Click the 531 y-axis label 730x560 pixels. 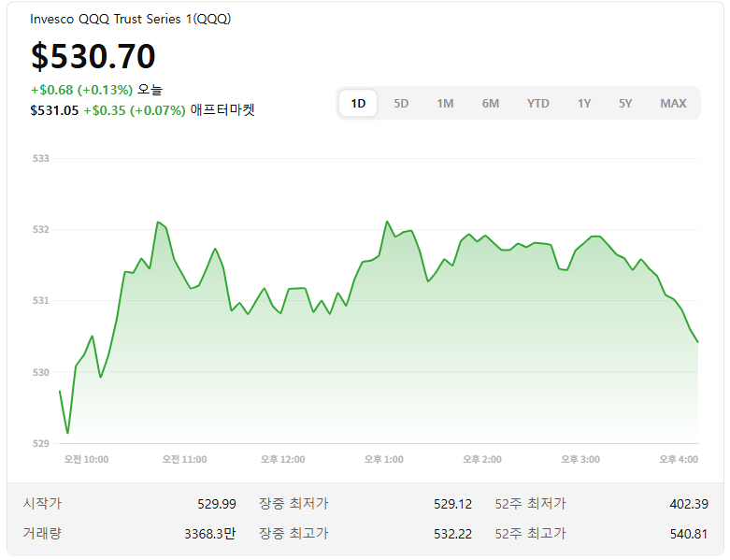(40, 301)
